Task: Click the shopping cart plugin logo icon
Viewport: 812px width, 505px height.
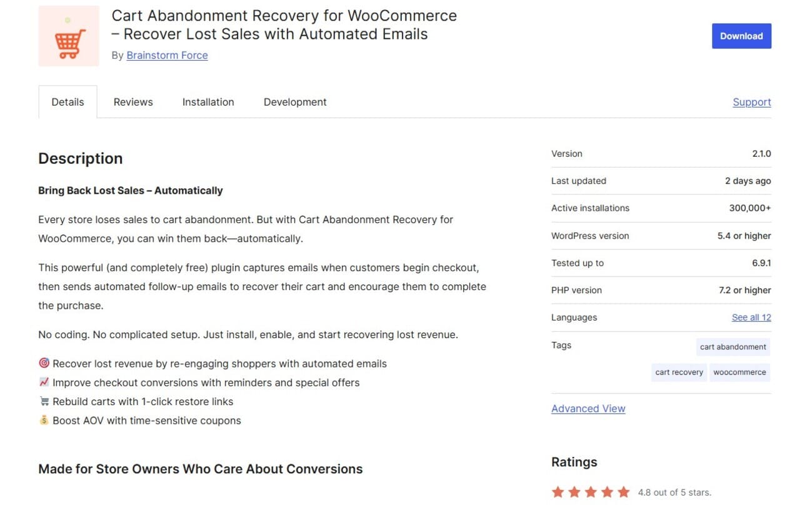Action: click(69, 36)
